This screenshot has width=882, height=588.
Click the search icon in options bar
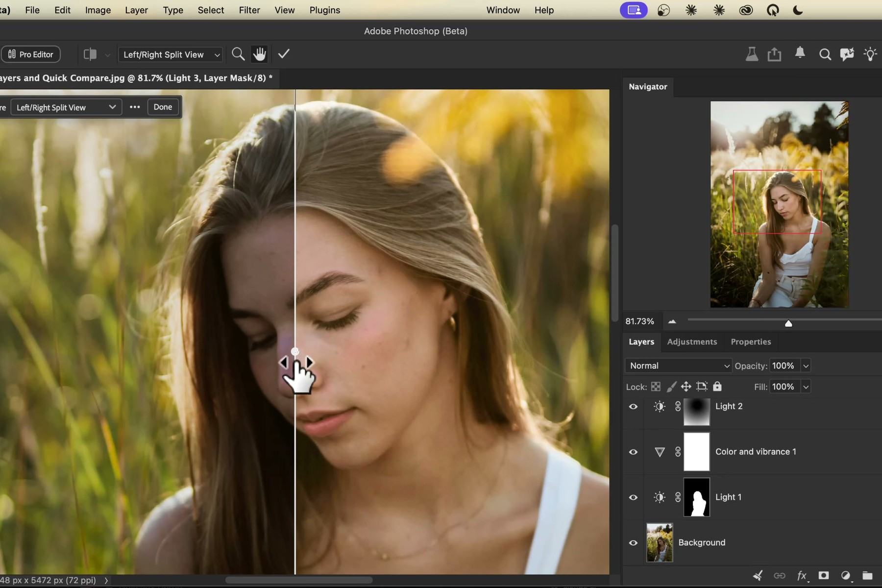coord(825,54)
